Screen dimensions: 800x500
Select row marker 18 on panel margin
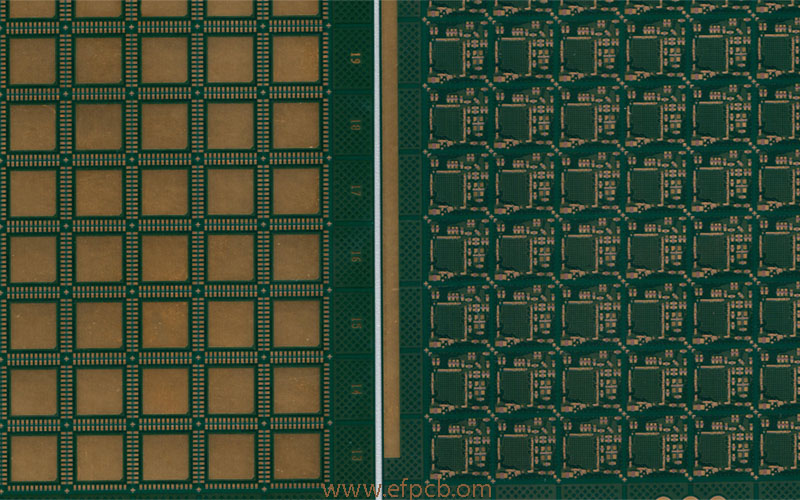click(355, 125)
